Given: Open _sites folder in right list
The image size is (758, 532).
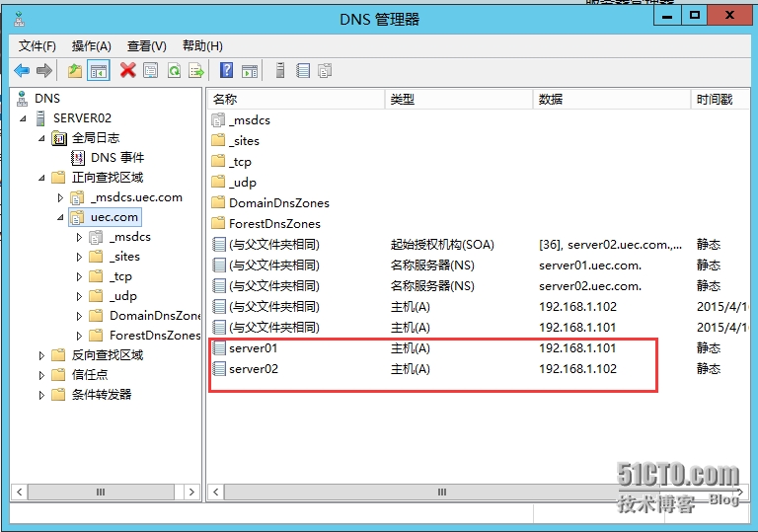Looking at the screenshot, I should (236, 141).
